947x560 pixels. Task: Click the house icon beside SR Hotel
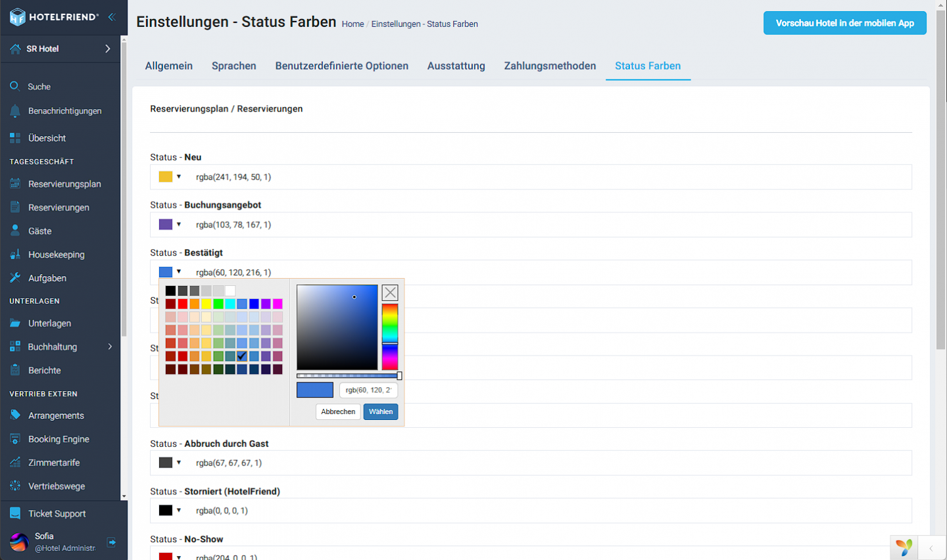(15, 49)
